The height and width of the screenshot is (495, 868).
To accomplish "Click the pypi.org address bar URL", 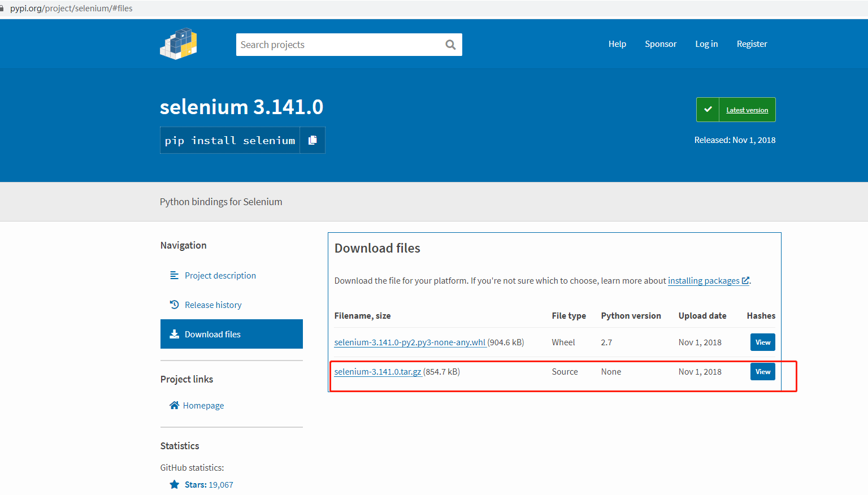I will (71, 8).
